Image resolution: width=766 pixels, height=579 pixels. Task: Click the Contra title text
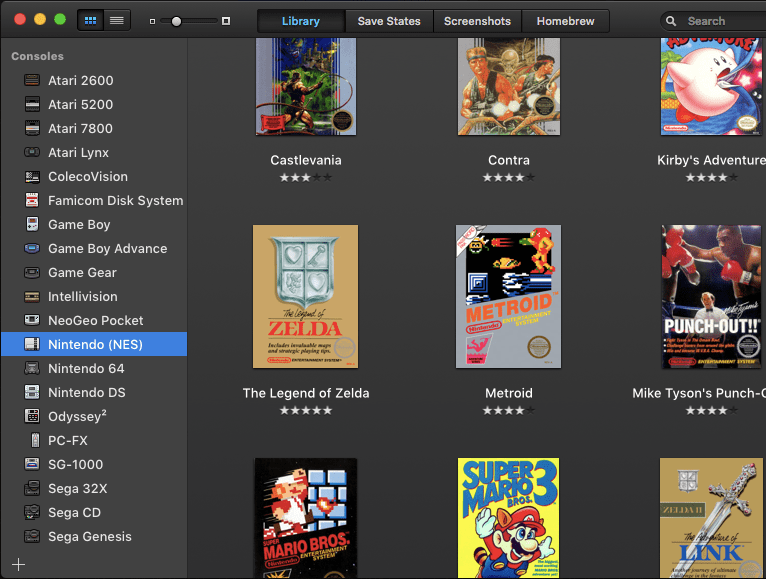(509, 160)
